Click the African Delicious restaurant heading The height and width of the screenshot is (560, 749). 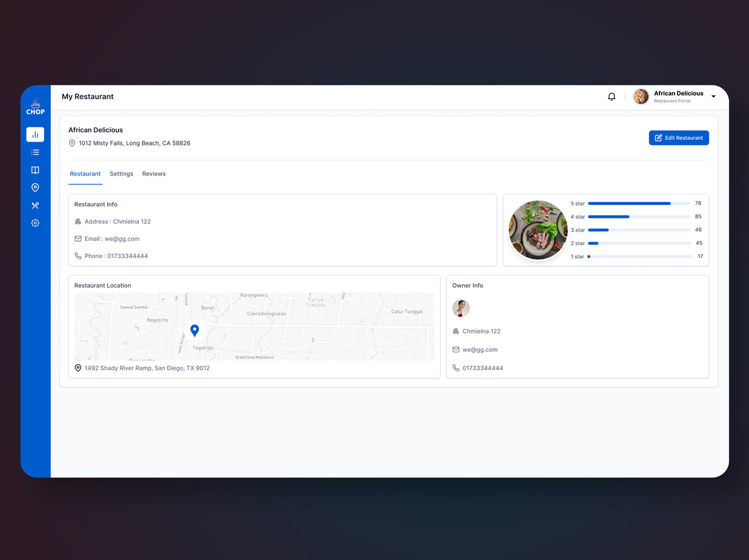tap(96, 130)
